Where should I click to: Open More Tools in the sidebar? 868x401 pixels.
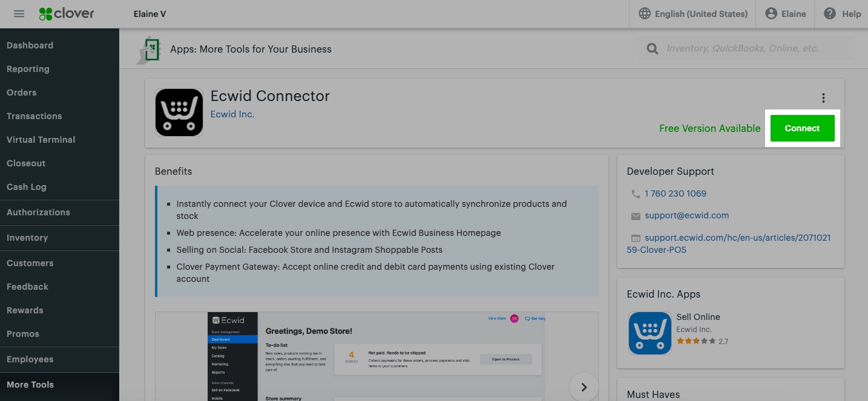coord(30,385)
